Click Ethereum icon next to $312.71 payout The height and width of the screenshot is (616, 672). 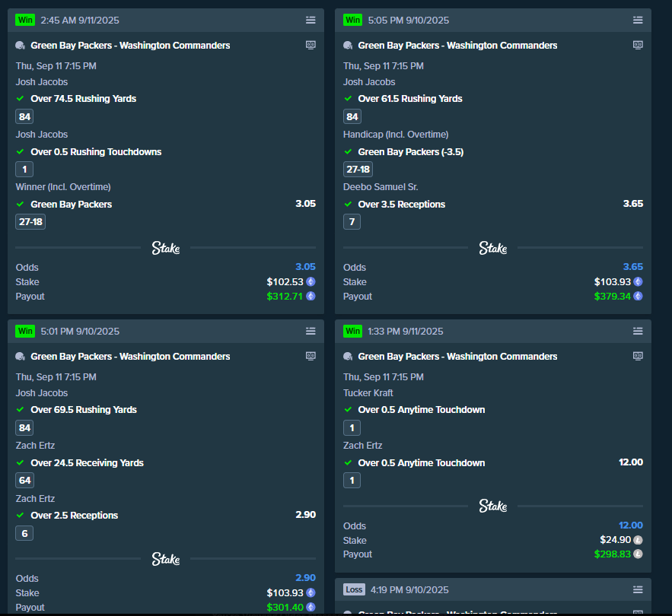311,296
